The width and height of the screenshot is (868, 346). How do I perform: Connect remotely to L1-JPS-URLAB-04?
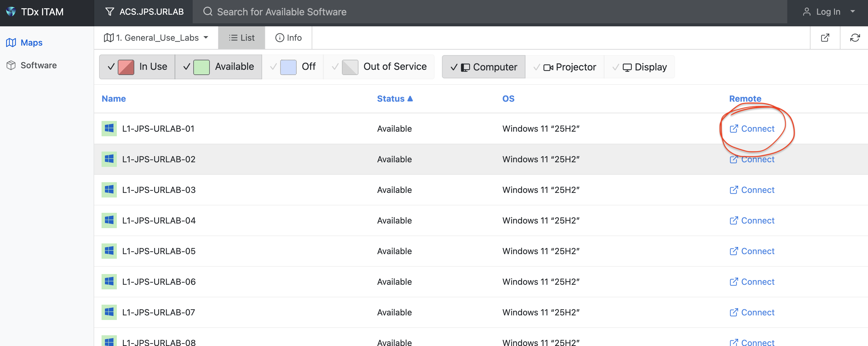coord(752,220)
